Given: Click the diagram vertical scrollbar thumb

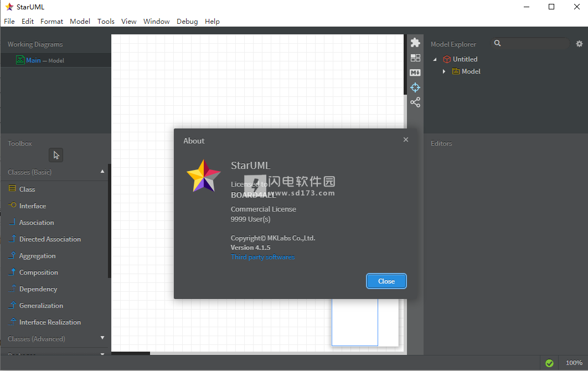Looking at the screenshot, I should click(405, 65).
